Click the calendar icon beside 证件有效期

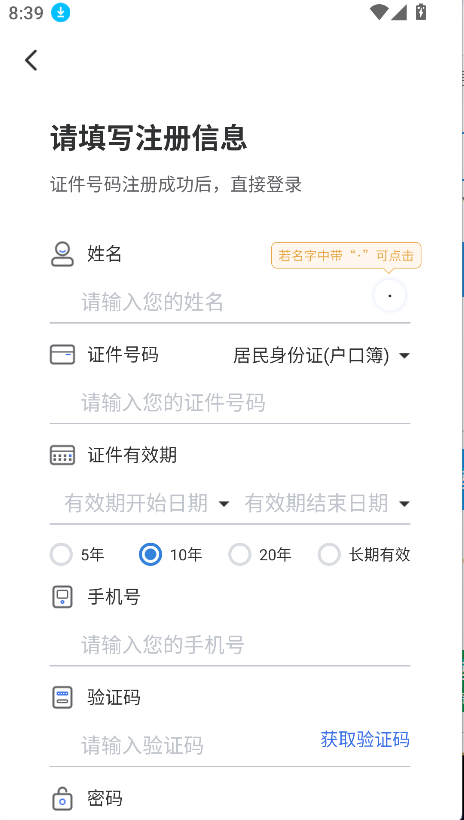62,455
